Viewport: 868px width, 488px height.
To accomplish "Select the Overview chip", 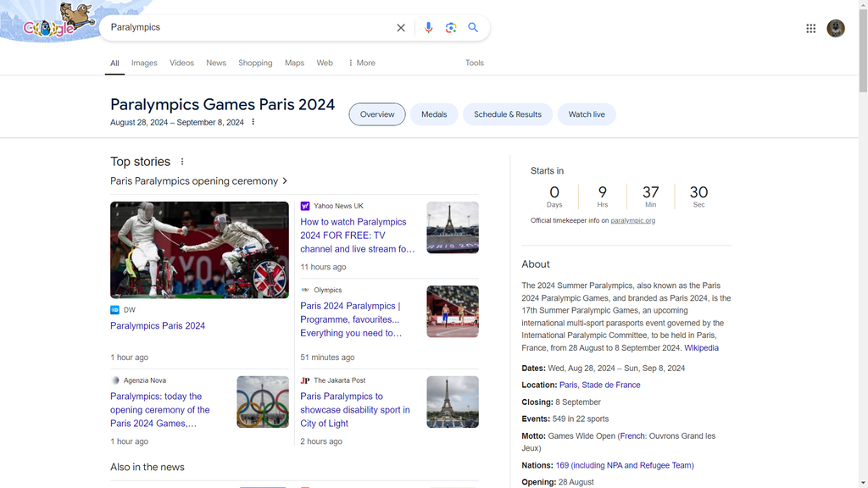I will (377, 114).
